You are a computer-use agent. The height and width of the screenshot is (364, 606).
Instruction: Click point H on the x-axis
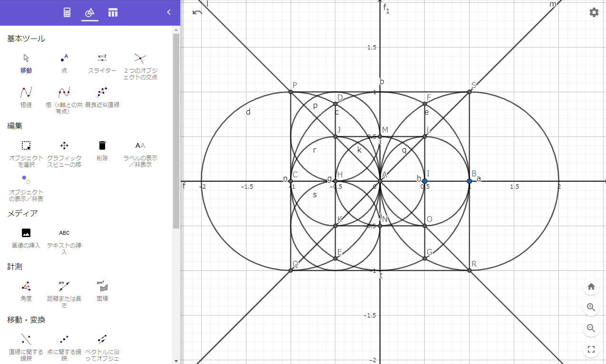335,181
